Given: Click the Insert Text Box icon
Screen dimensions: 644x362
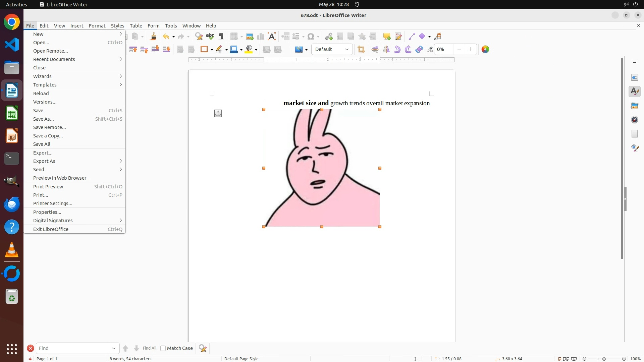Looking at the screenshot, I should click(272, 37).
